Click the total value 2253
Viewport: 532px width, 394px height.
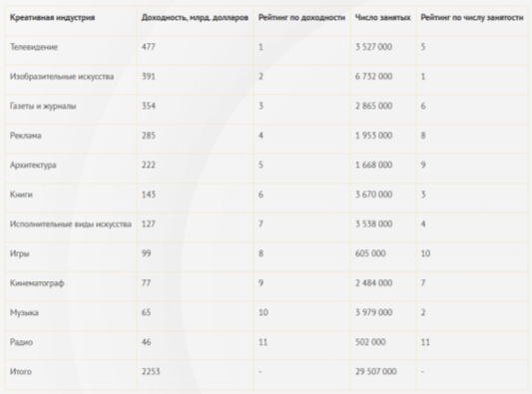pyautogui.click(x=151, y=372)
